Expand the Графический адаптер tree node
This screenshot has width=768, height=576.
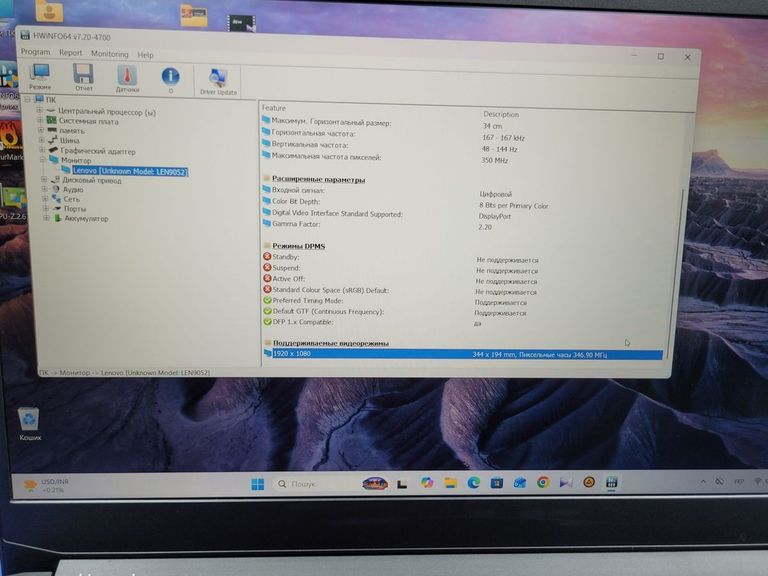(42, 149)
